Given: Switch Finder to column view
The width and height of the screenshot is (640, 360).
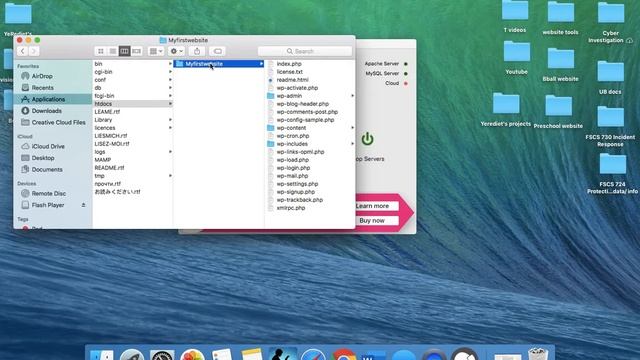Looking at the screenshot, I should [124, 51].
